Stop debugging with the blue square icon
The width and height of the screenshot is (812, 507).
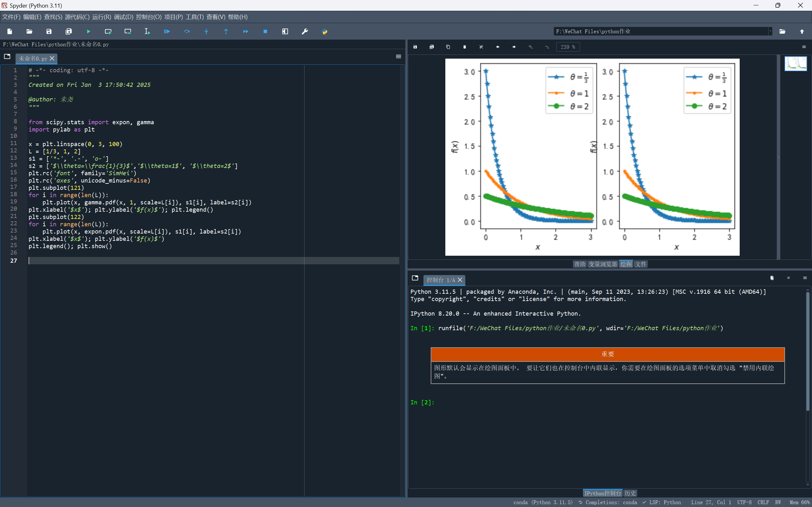click(265, 31)
